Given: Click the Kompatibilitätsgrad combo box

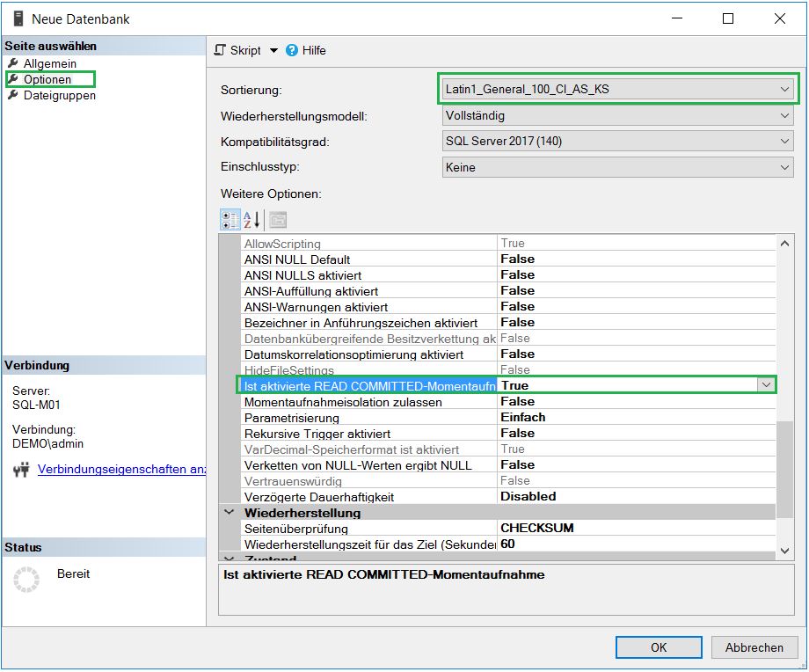Looking at the screenshot, I should [x=616, y=141].
